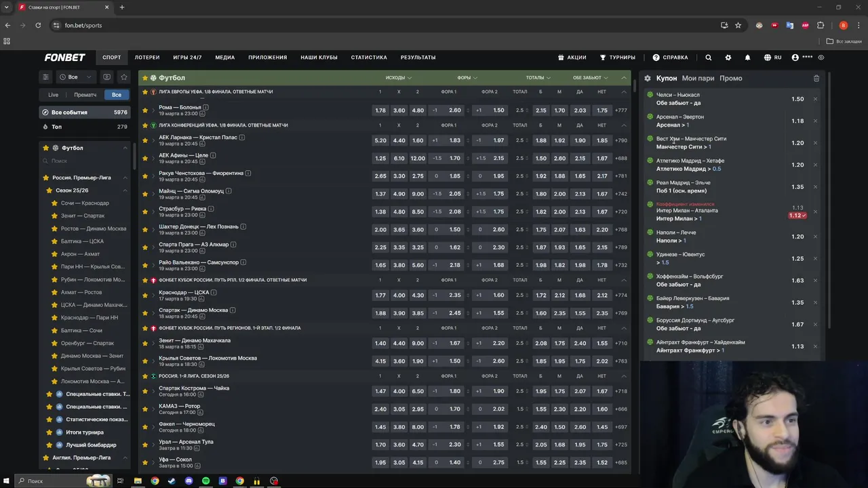The width and height of the screenshot is (868, 488).
Task: Collapse Сезон 25/26 in sidebar
Action: point(125,190)
